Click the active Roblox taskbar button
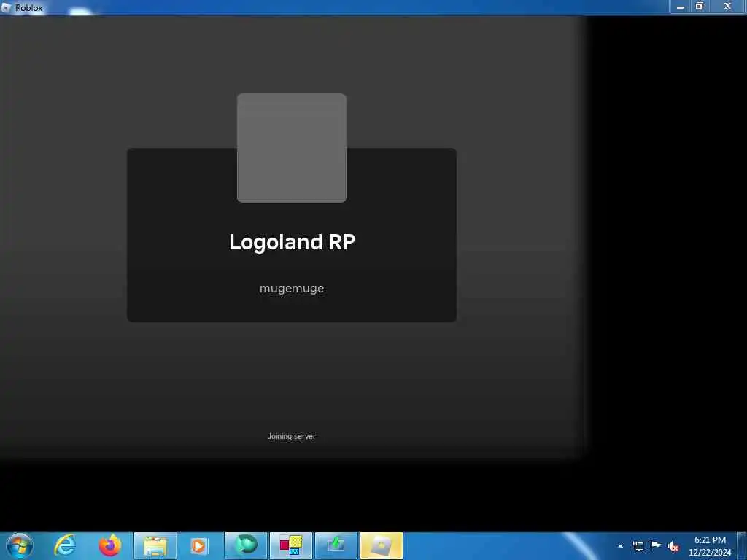747x560 pixels. click(x=381, y=545)
